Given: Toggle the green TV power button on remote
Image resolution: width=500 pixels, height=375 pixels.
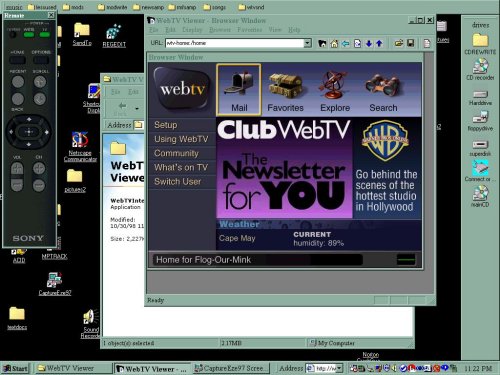Looking at the screenshot, I should coord(44,34).
